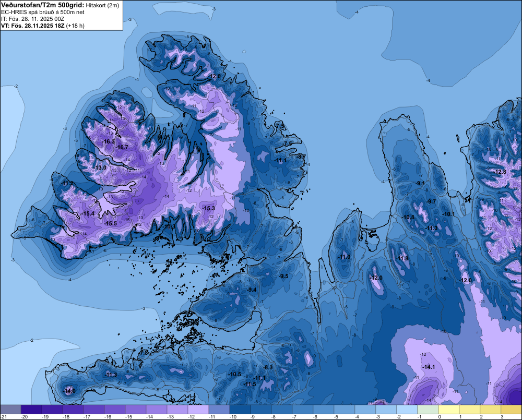Select the -9.7 temperature value
522x420 pixels.
431,202
